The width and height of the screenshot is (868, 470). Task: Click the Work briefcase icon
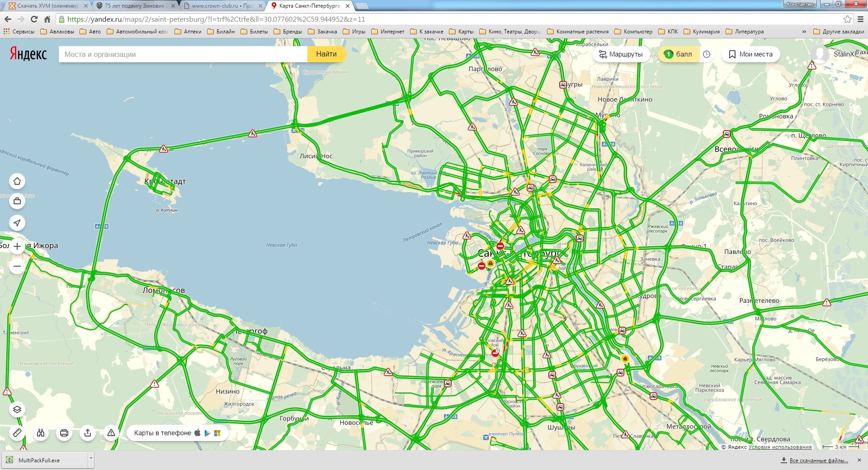(x=17, y=201)
